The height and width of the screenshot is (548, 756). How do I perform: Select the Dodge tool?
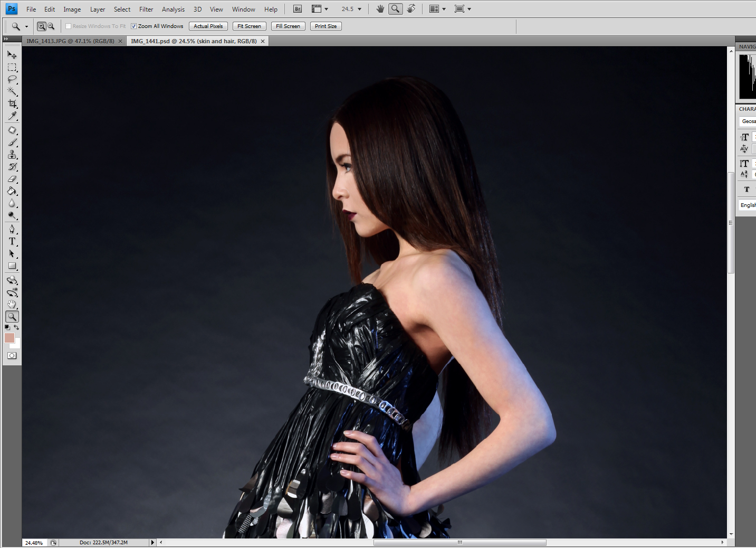point(12,215)
